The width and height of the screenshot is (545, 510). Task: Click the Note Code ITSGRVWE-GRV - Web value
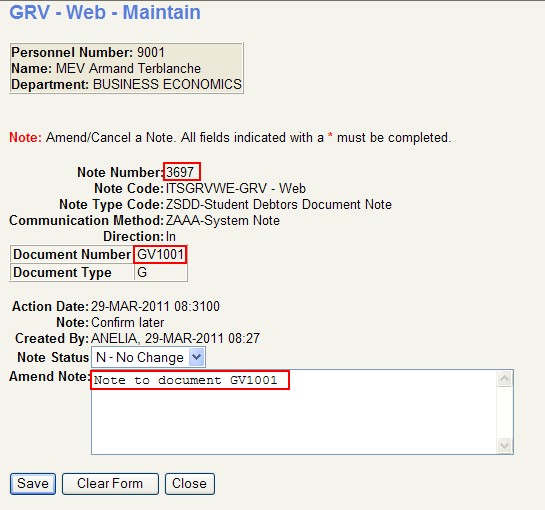point(236,188)
